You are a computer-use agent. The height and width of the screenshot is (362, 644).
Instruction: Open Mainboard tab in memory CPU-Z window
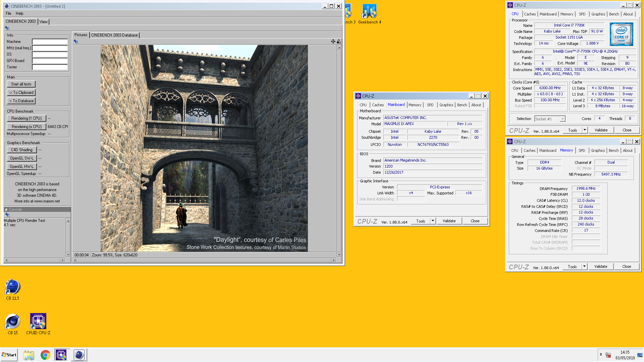[548, 150]
